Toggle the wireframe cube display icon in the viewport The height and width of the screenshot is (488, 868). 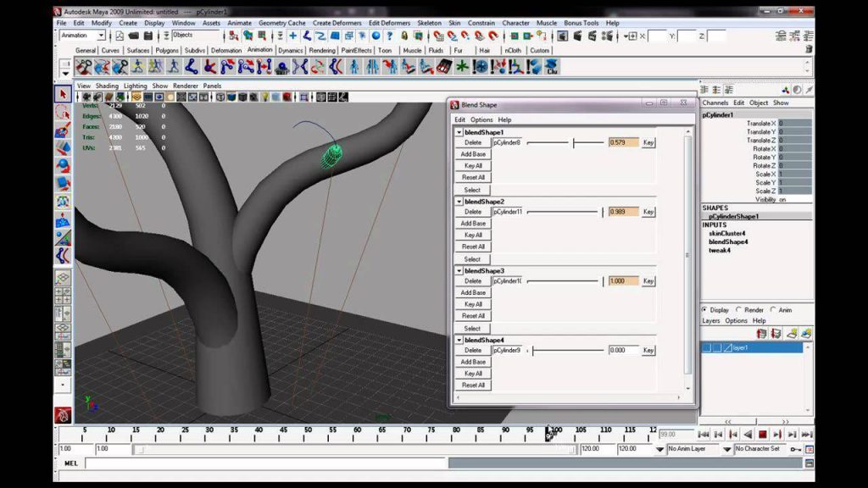pos(220,97)
